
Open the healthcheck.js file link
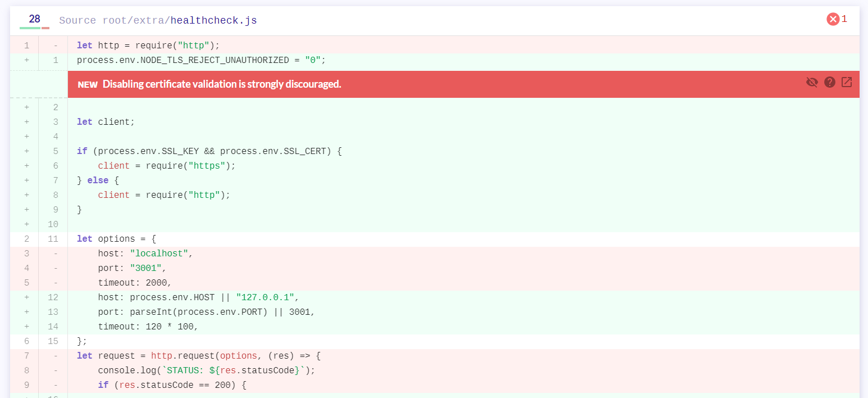click(214, 21)
